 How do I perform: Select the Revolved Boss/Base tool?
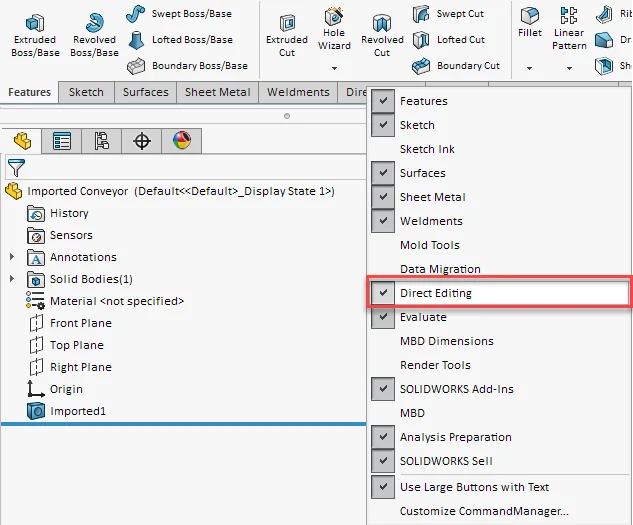(x=94, y=36)
